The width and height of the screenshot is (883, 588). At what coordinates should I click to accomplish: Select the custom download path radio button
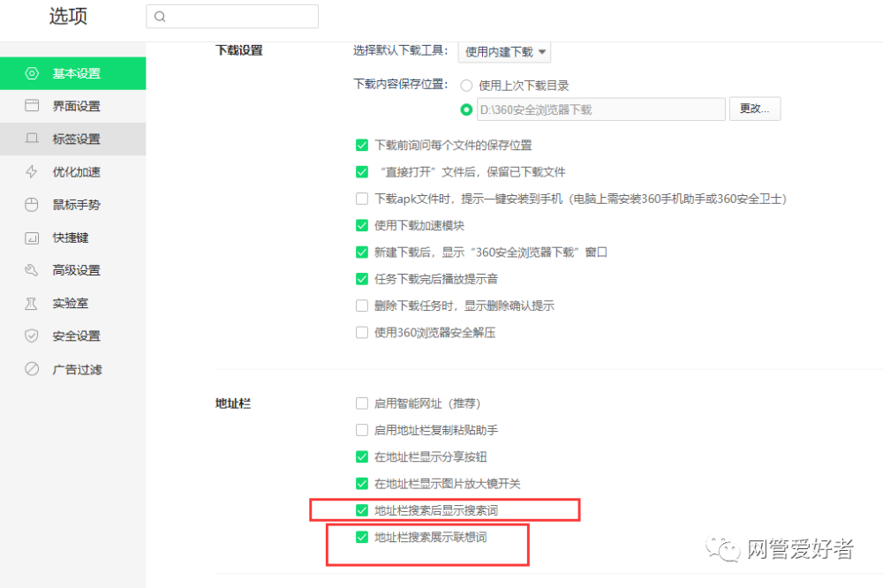(x=466, y=109)
